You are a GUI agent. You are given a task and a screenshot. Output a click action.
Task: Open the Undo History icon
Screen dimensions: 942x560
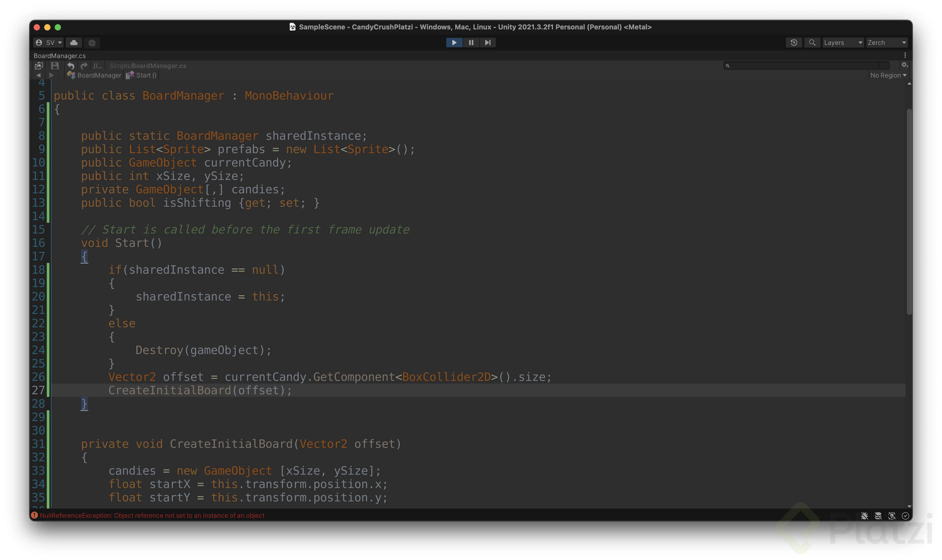click(x=793, y=43)
